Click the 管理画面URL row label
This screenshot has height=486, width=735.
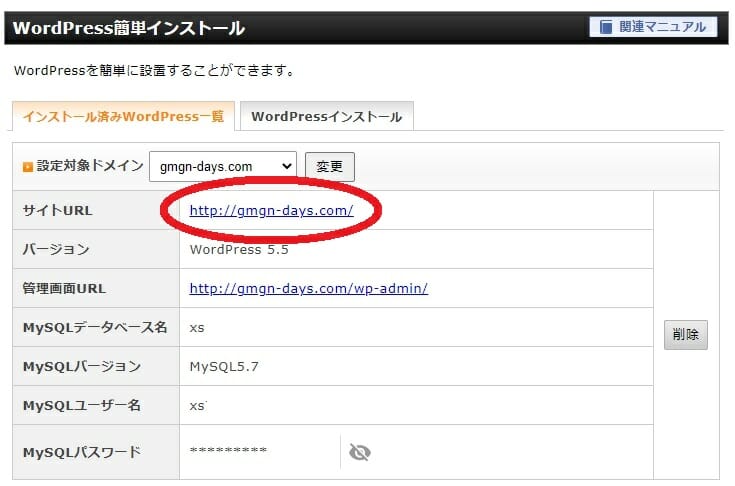(64, 288)
